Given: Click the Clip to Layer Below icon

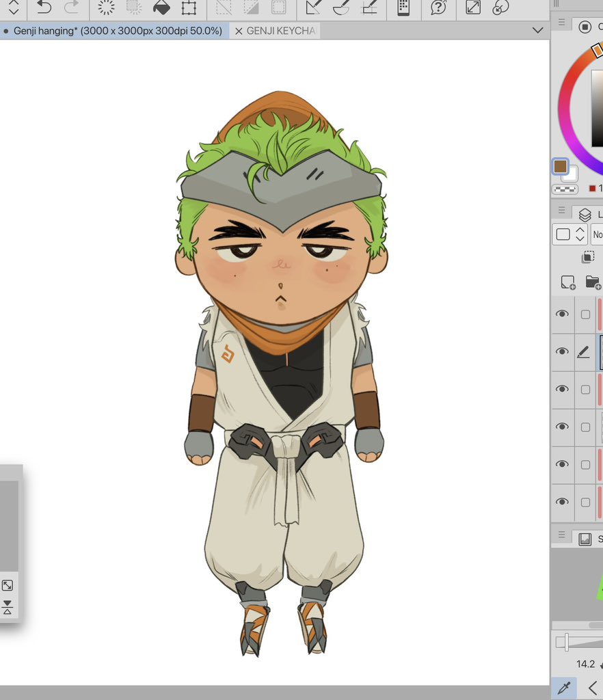Looking at the screenshot, I should [x=588, y=257].
